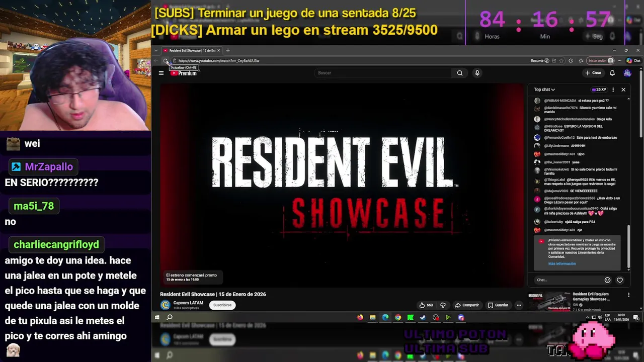644x362 pixels.
Task: Click the YouTube search magnifier button
Action: (x=459, y=73)
